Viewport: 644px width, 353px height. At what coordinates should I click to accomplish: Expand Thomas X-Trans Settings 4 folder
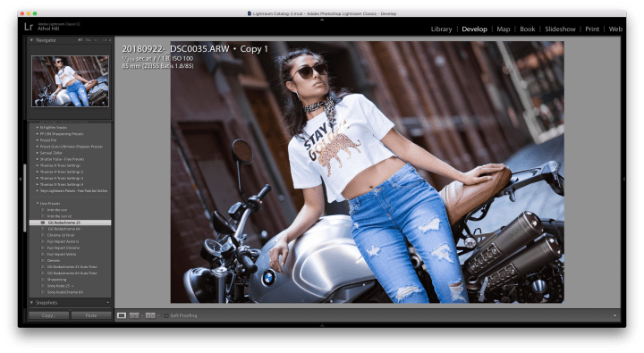coord(38,185)
